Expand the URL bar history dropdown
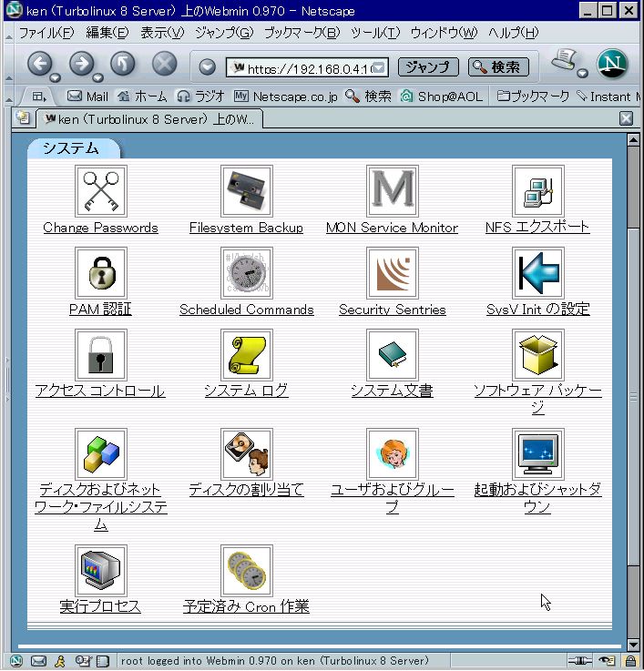 pyautogui.click(x=379, y=67)
